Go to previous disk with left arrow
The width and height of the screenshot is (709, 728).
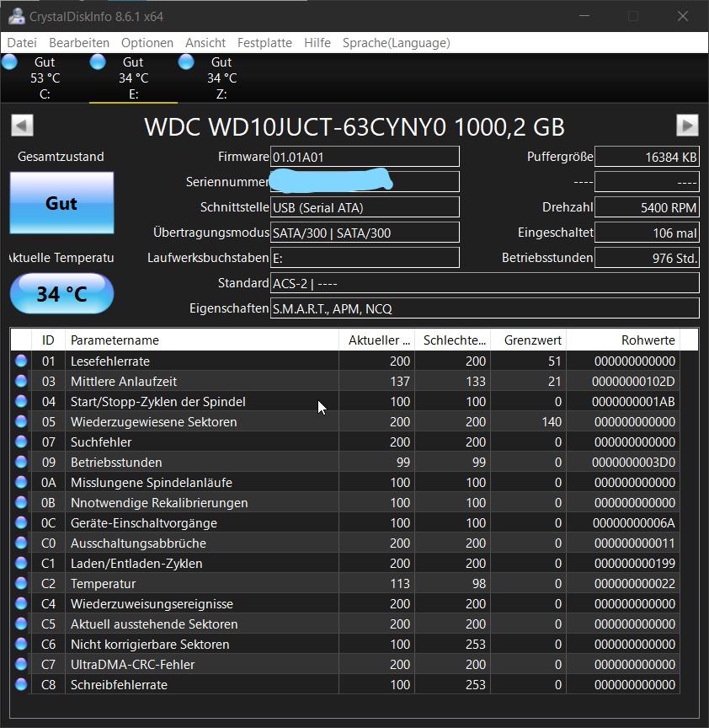(22, 126)
